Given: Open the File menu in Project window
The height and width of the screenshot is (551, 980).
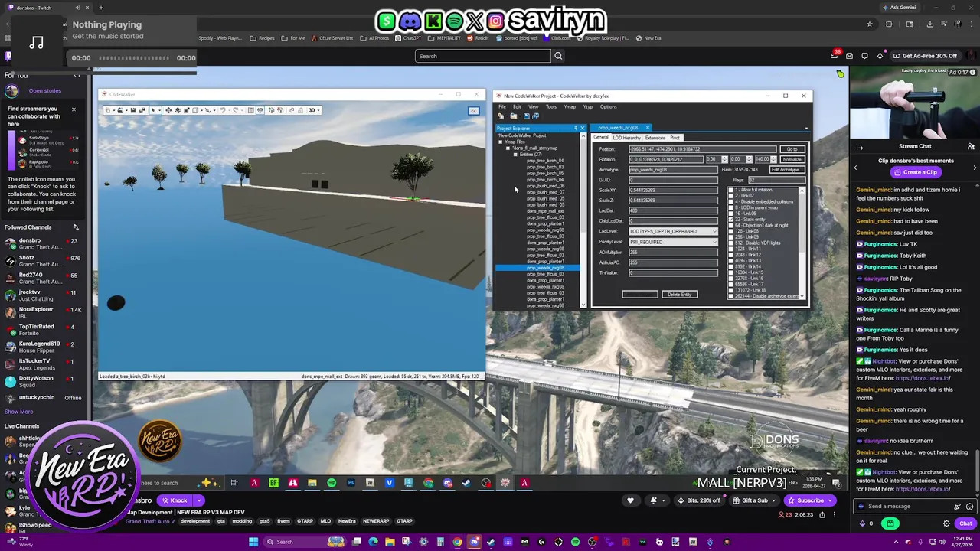Looking at the screenshot, I should [x=502, y=106].
